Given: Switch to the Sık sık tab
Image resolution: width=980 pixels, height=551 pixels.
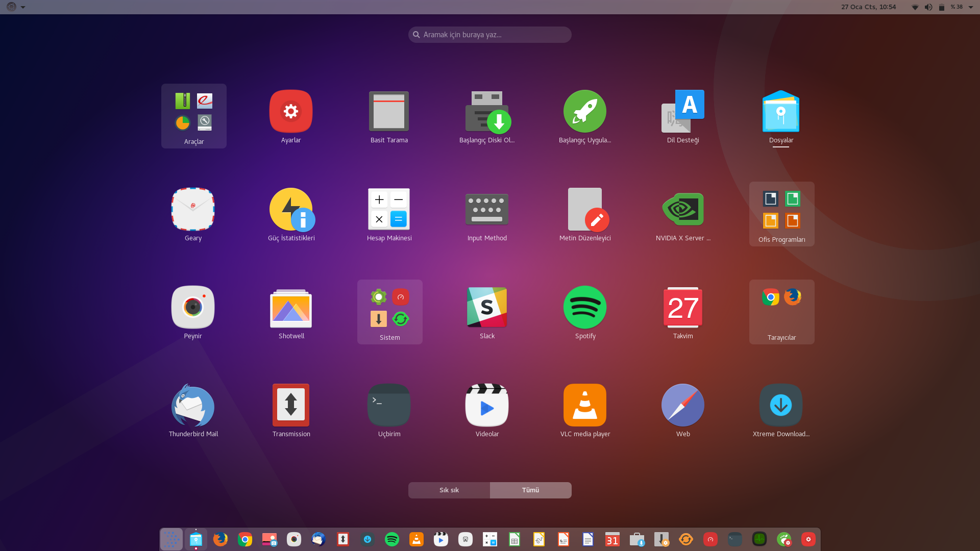Looking at the screenshot, I should click(449, 490).
